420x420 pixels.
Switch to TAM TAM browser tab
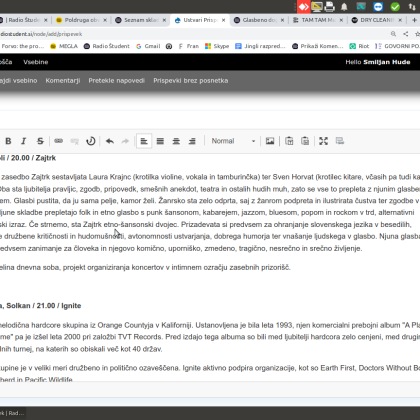click(318, 20)
